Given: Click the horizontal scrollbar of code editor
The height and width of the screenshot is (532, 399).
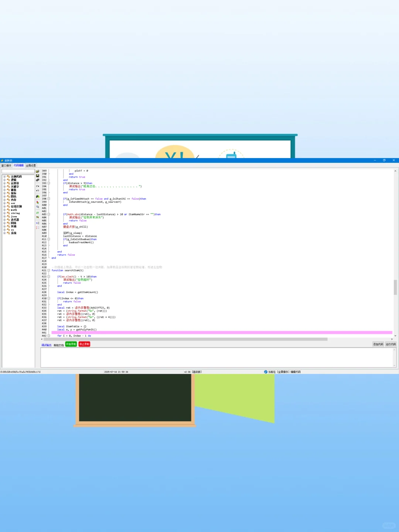Looking at the screenshot, I should click(185, 339).
